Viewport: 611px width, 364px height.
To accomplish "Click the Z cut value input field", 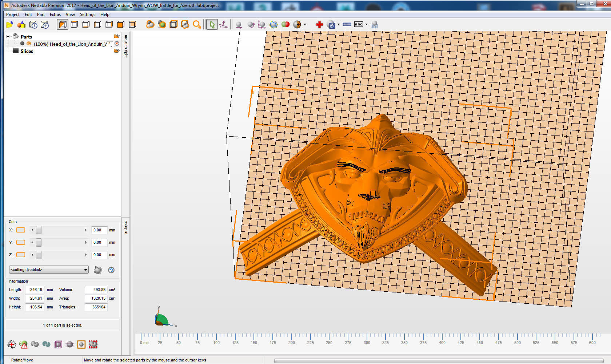I will [x=99, y=255].
